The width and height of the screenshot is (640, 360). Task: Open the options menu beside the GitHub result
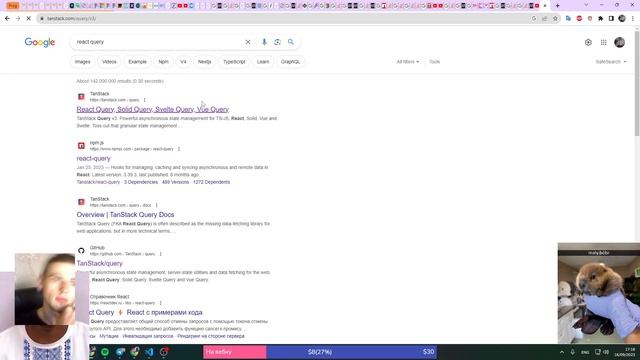160,254
